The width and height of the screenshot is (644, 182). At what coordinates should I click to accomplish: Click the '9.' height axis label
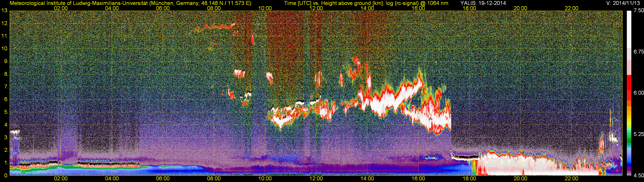6,62
